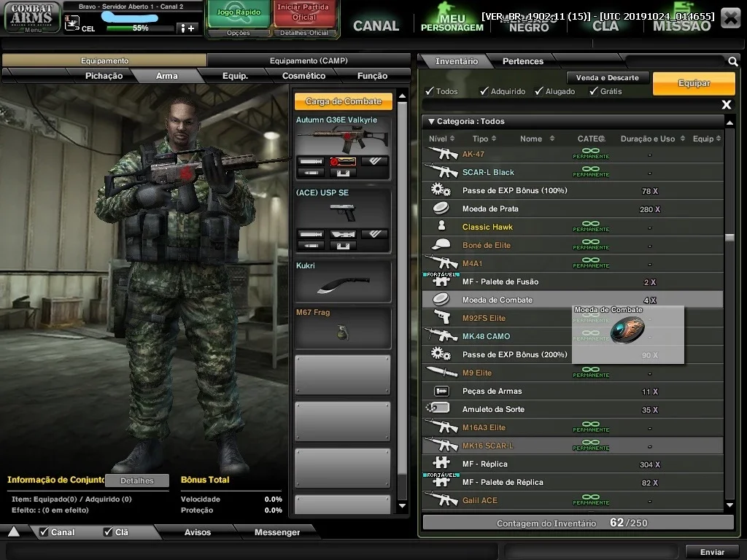
Task: Click the player rank insignia icon
Action: coord(72,23)
